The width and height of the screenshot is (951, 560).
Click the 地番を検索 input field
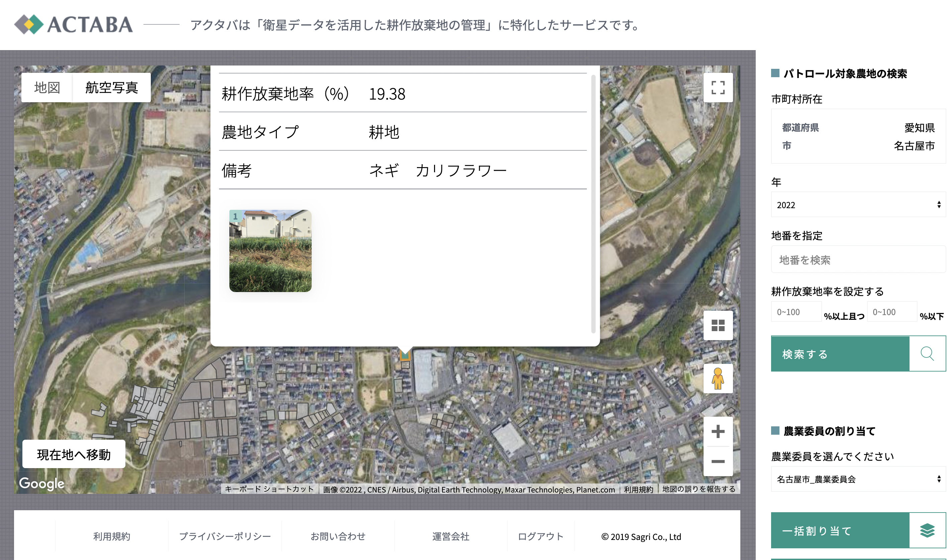tap(857, 260)
